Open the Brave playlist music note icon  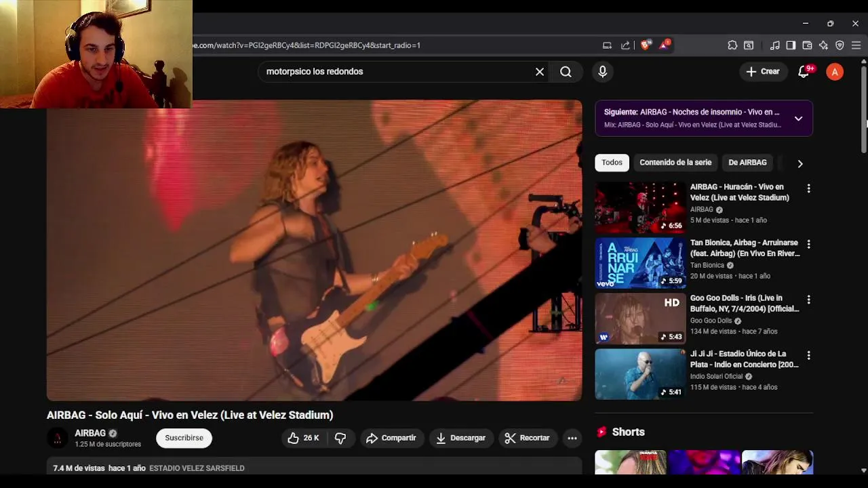point(774,45)
